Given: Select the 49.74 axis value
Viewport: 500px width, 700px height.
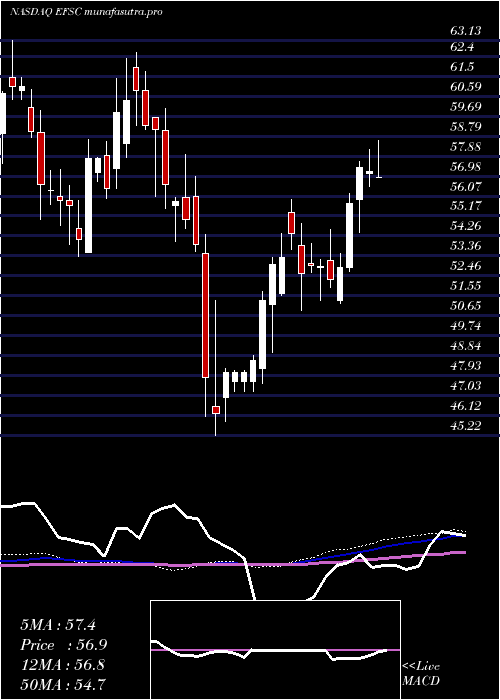Looking at the screenshot, I should 466,326.
